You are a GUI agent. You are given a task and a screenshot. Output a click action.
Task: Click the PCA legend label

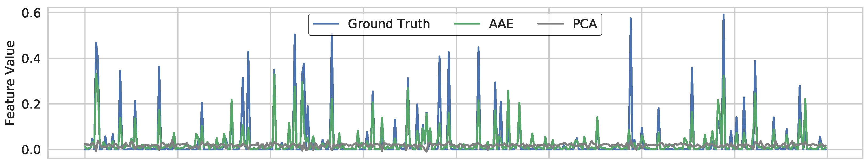pyautogui.click(x=585, y=24)
